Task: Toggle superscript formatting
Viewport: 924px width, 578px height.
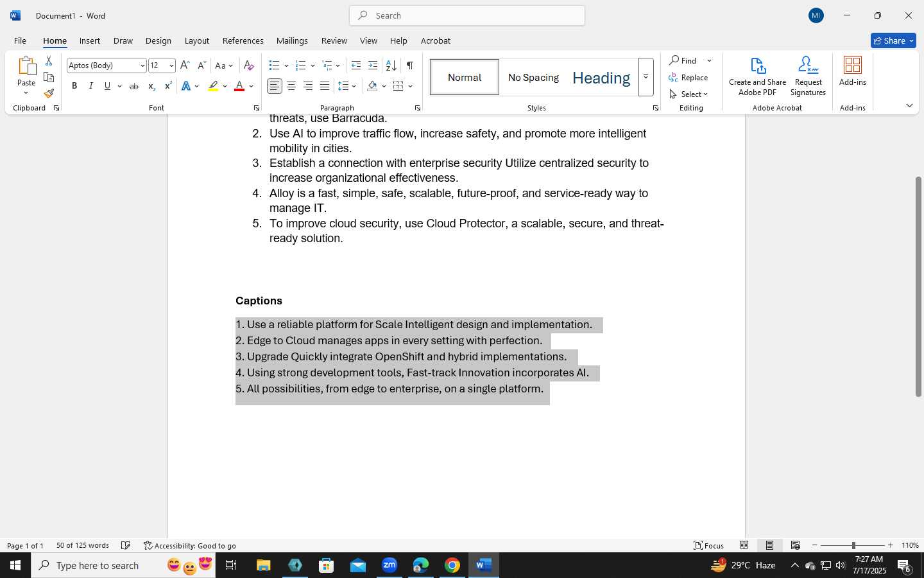Action: (x=168, y=86)
